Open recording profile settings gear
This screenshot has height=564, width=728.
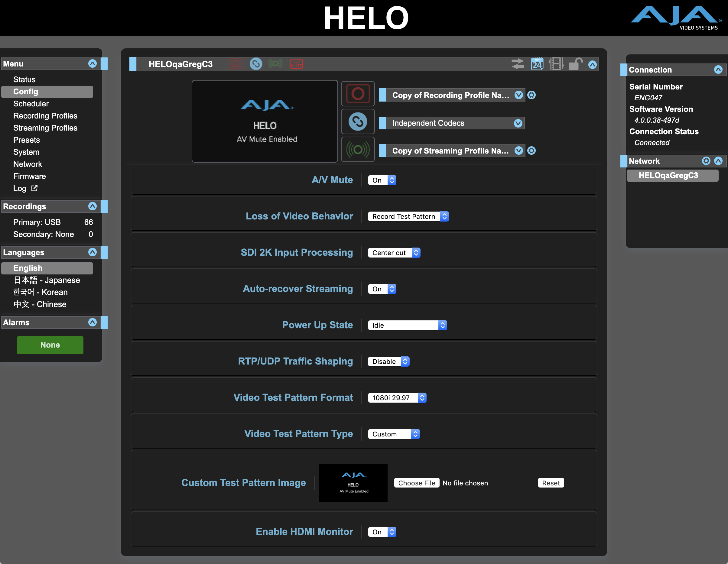click(532, 95)
